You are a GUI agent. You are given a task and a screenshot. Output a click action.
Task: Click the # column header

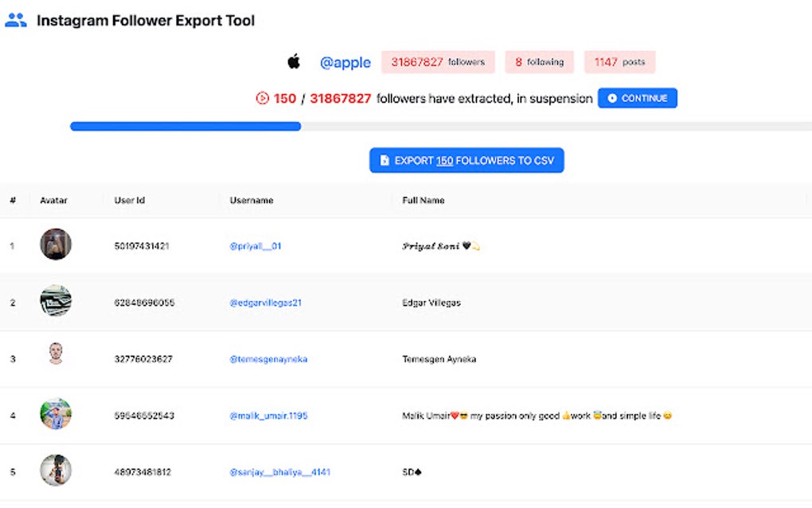13,201
